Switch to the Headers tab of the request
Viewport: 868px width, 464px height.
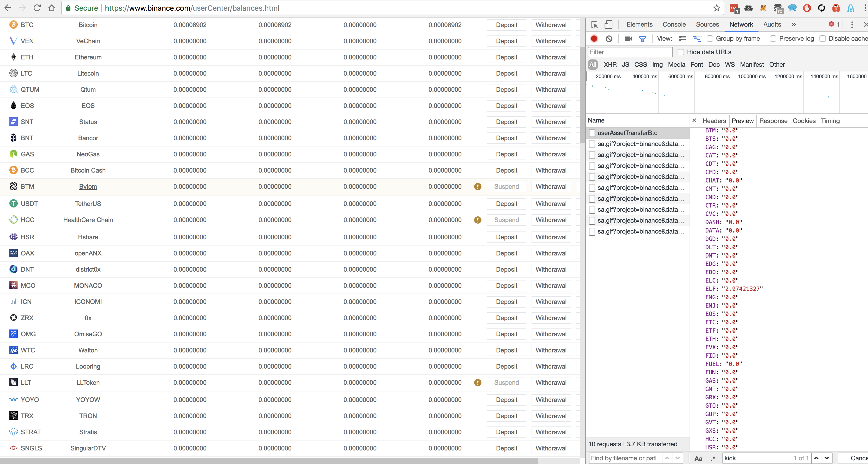tap(714, 121)
